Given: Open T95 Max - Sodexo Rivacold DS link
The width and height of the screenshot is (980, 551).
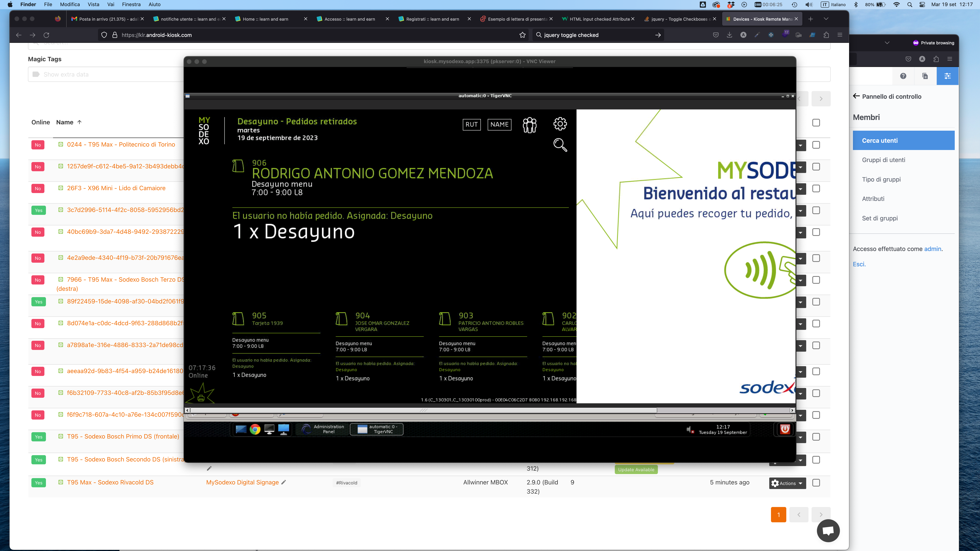Looking at the screenshot, I should pyautogui.click(x=110, y=482).
